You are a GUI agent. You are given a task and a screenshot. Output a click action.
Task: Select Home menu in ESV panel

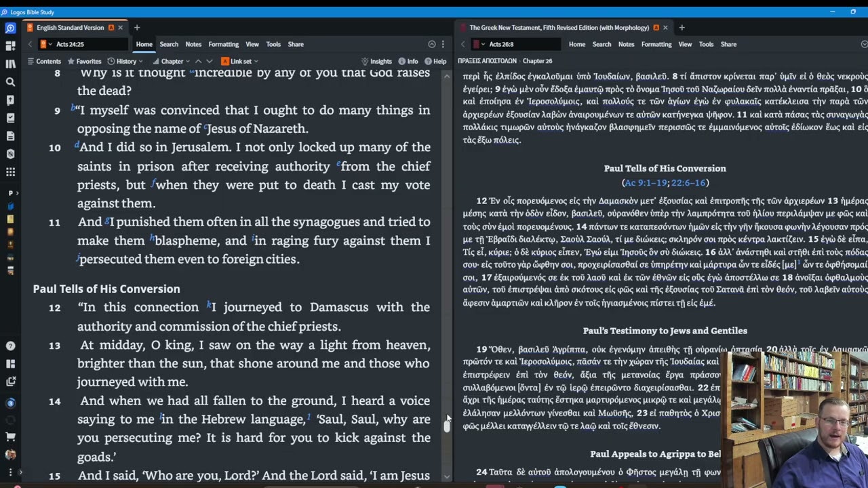pos(144,44)
